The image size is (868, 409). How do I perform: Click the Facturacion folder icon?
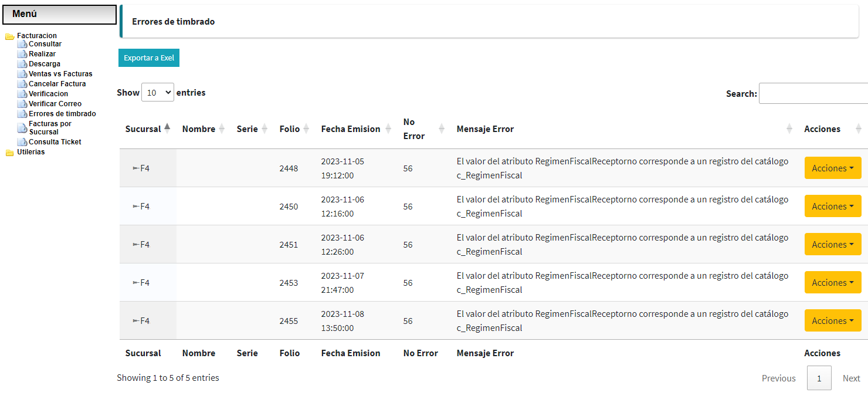click(9, 36)
